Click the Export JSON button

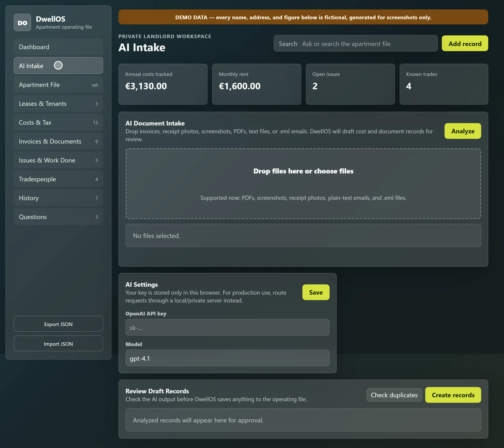[x=58, y=324]
